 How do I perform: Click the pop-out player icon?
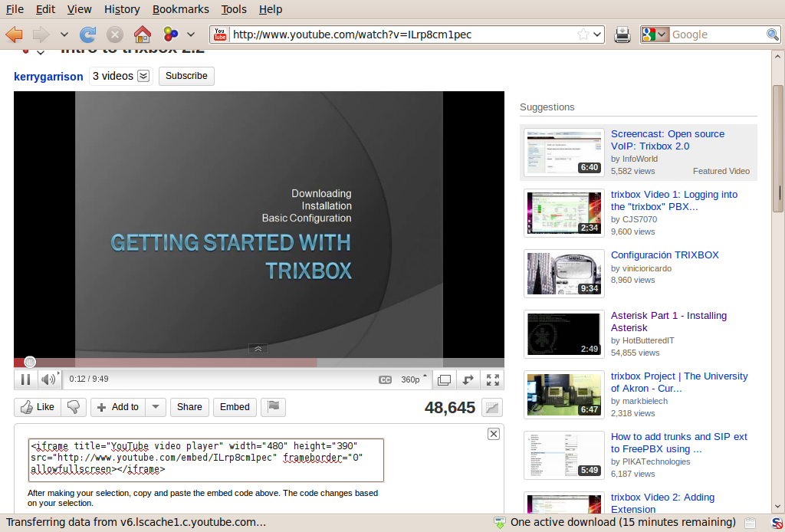click(x=468, y=380)
